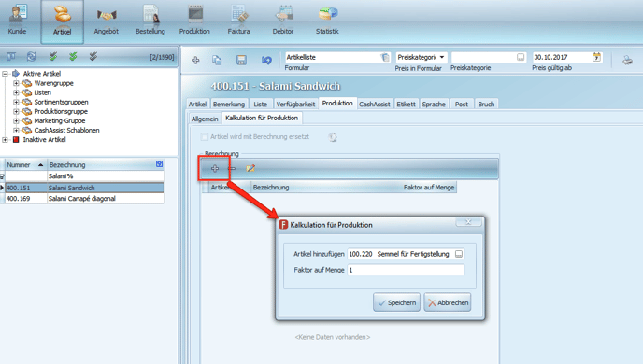The width and height of the screenshot is (643, 364).
Task: Open the Allgemein sub-tab
Action: coord(205,119)
